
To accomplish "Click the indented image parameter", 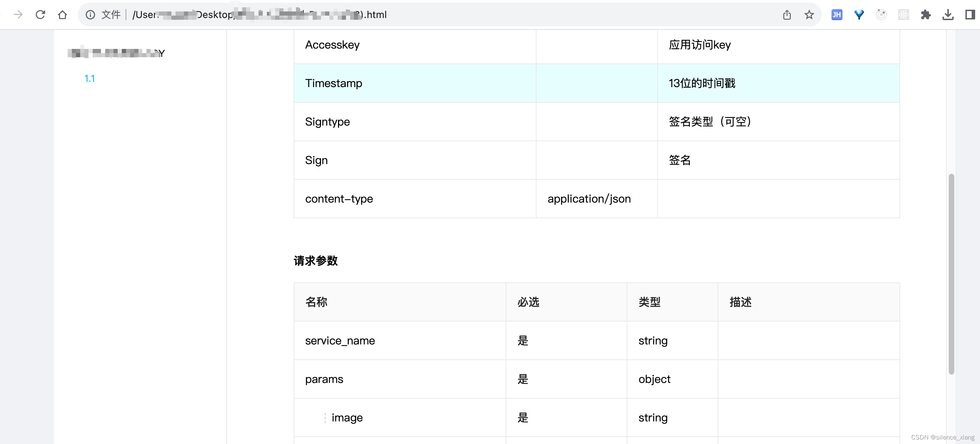I will [347, 417].
